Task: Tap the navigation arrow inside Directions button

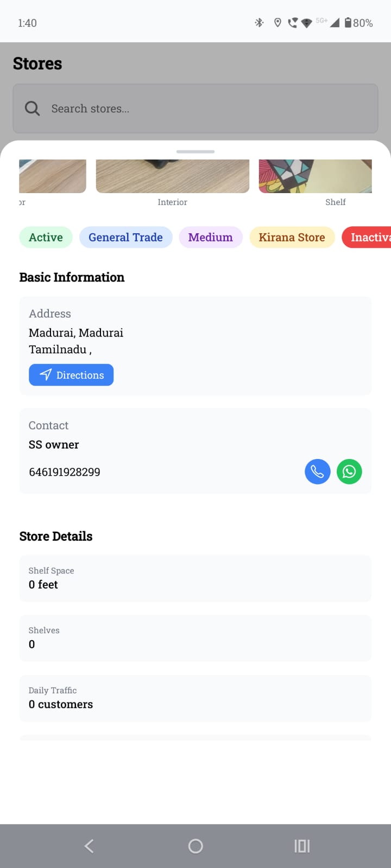Action: pos(45,374)
